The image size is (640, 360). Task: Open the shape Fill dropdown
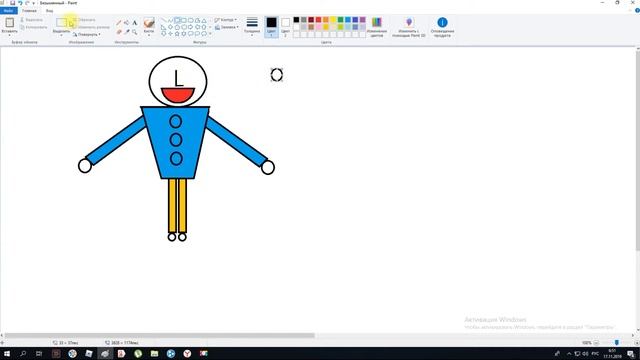coord(227,27)
